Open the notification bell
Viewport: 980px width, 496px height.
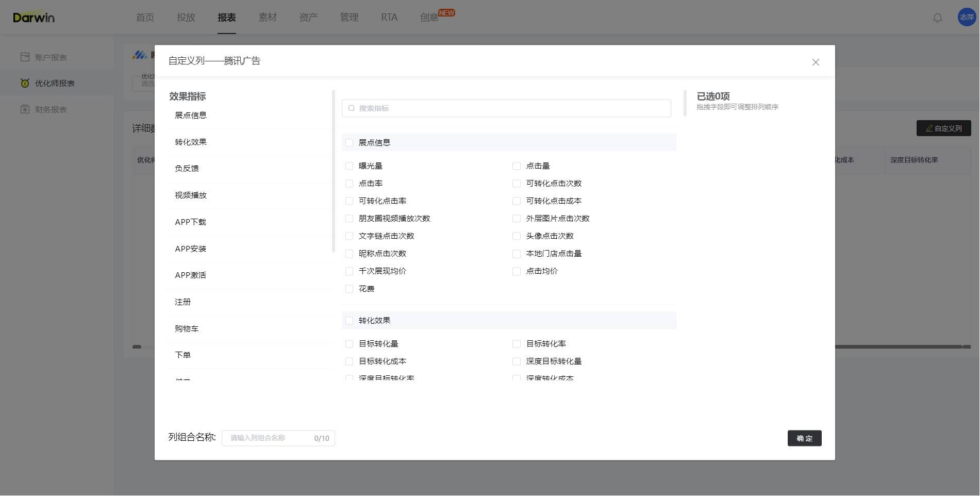coord(937,18)
